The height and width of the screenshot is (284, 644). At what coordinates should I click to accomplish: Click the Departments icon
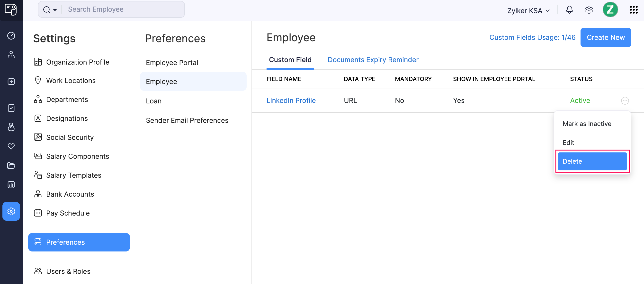coord(38,99)
